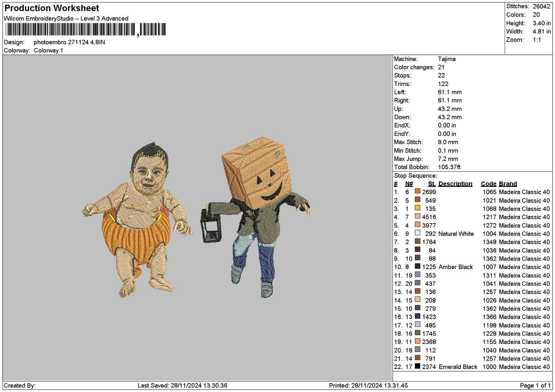Pick the yellow swatch for code 1068
The height and width of the screenshot is (392, 555).
pyautogui.click(x=417, y=208)
